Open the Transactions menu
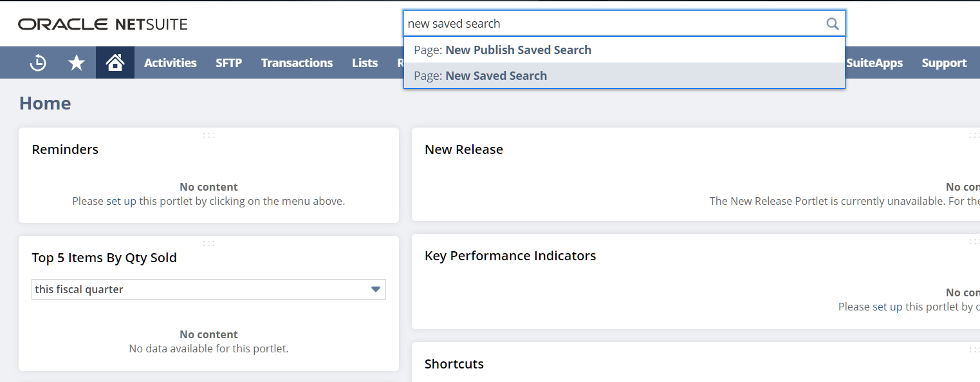This screenshot has width=980, height=382. tap(297, 62)
